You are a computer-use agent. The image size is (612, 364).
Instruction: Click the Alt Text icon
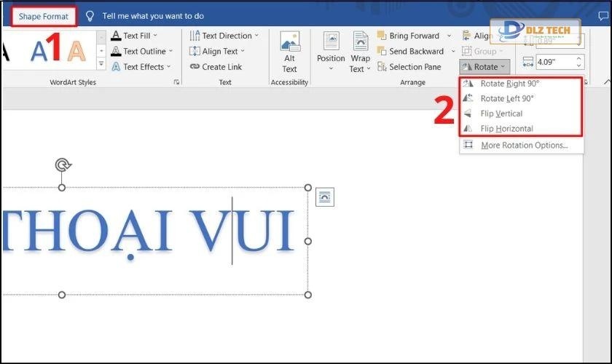click(289, 42)
